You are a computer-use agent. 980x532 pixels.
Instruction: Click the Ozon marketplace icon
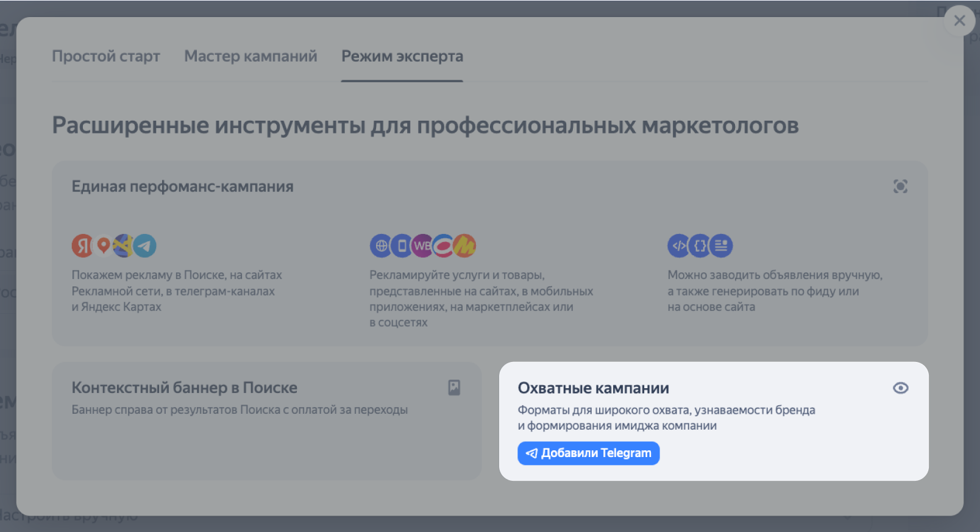click(x=443, y=246)
